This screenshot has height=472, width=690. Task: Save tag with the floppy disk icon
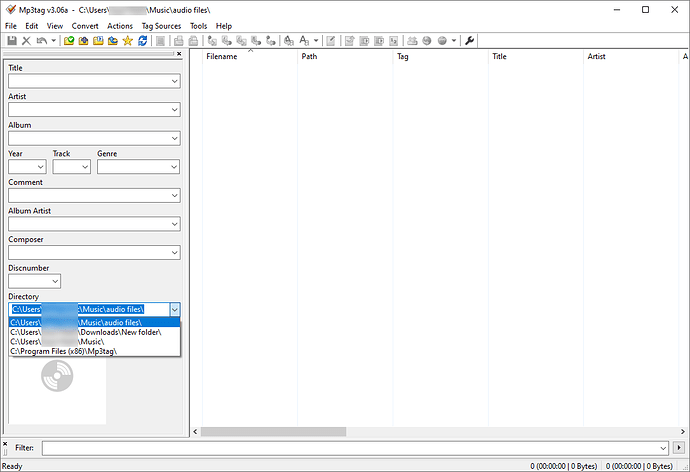(x=12, y=41)
